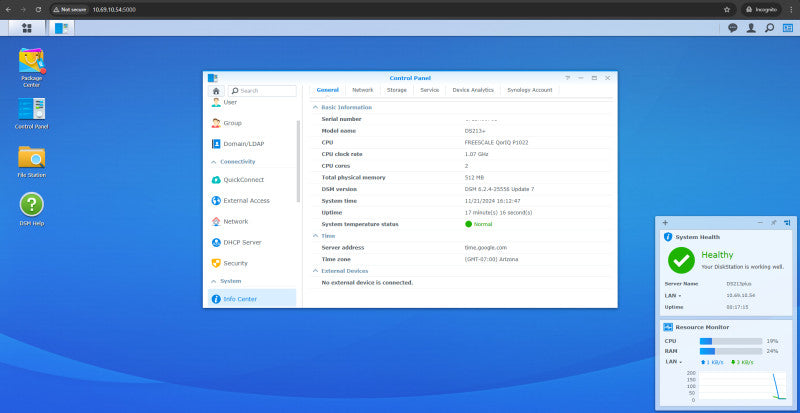Switch to the Storage tab
Screen dimensions: 800x413
(396, 90)
